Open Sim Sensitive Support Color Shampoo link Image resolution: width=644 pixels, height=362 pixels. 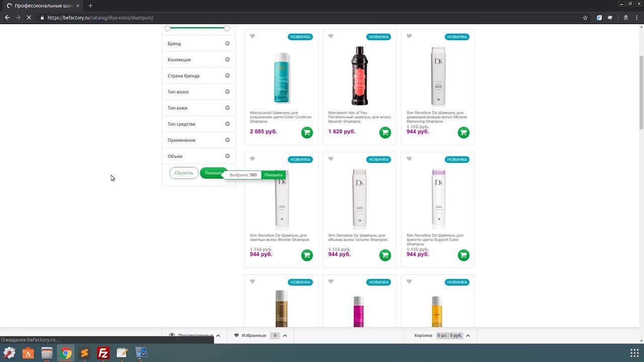pos(435,240)
